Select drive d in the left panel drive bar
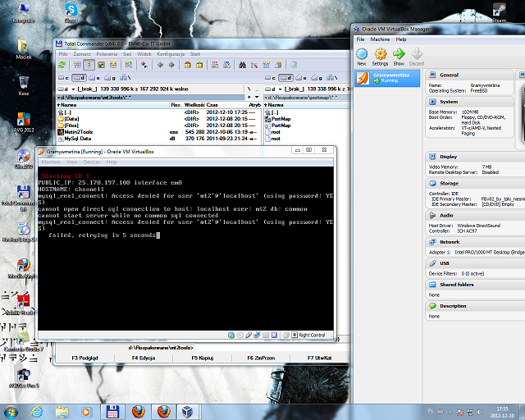The height and width of the screenshot is (420, 525). coord(79,78)
